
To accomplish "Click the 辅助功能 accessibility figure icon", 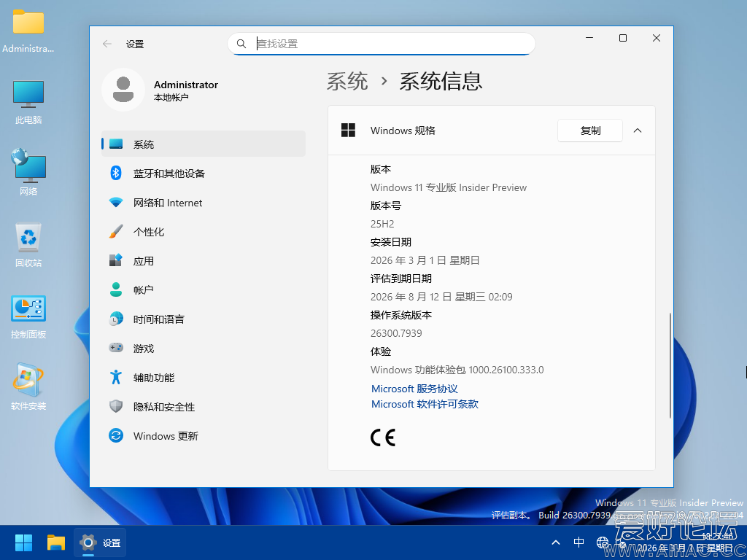I will coord(116,377).
